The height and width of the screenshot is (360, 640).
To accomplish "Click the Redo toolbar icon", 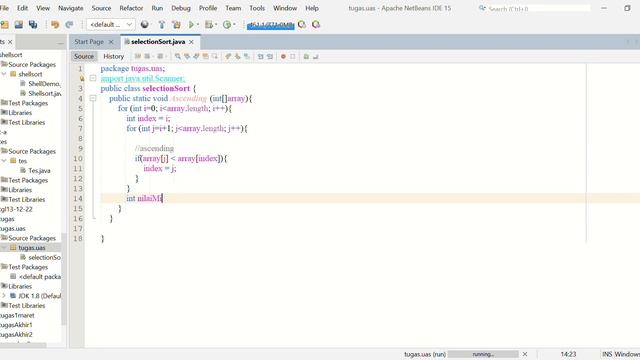I will [x=69, y=25].
